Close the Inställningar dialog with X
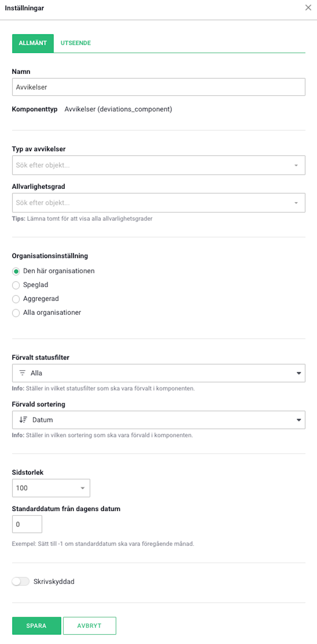Image resolution: width=317 pixels, height=644 pixels. (308, 8)
